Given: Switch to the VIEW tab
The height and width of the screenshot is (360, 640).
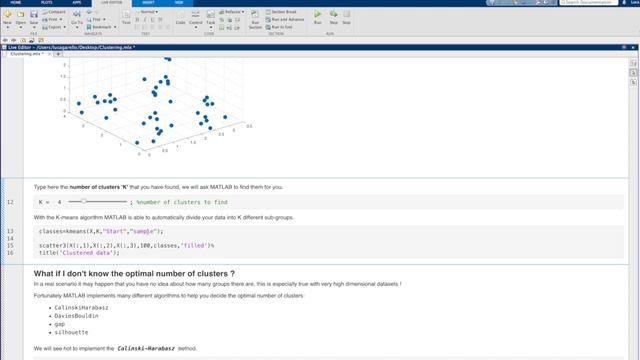Looking at the screenshot, I should [179, 2].
